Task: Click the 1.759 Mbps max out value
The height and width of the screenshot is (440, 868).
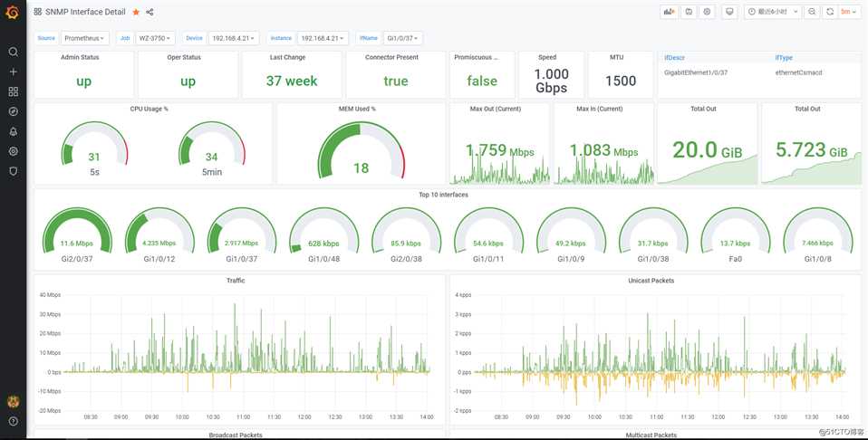Action: 499,150
